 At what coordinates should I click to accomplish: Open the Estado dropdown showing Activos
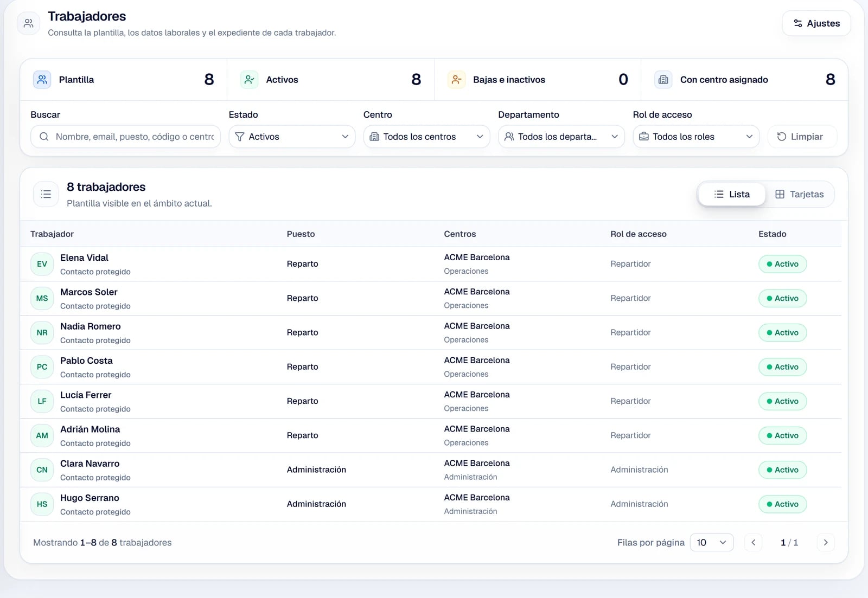(x=292, y=137)
